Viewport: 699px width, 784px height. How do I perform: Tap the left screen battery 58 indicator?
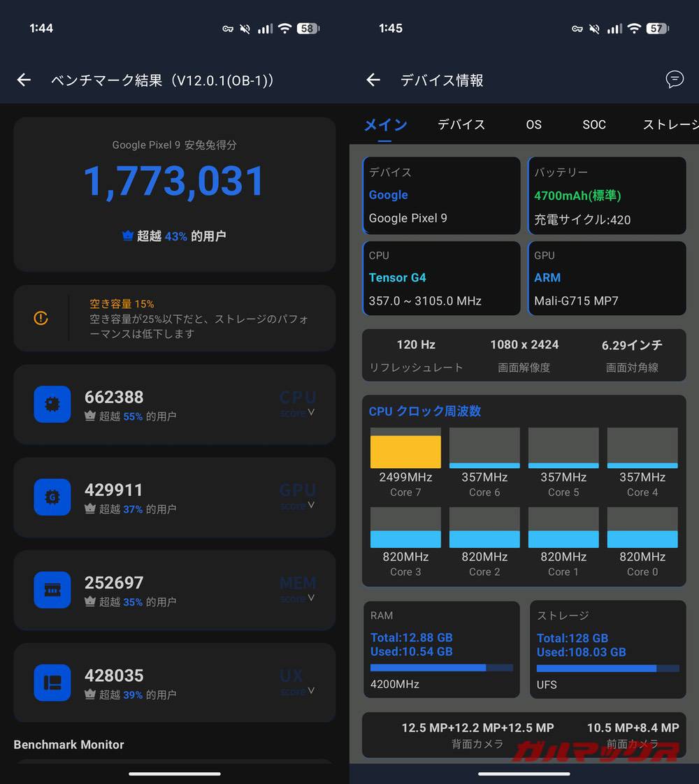[308, 29]
